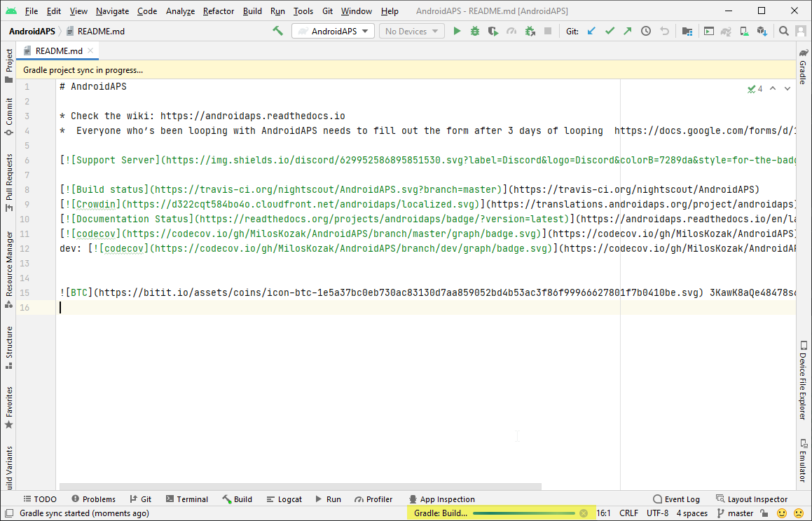812x521 pixels.
Task: Toggle the Gradle tool window
Action: click(x=803, y=67)
